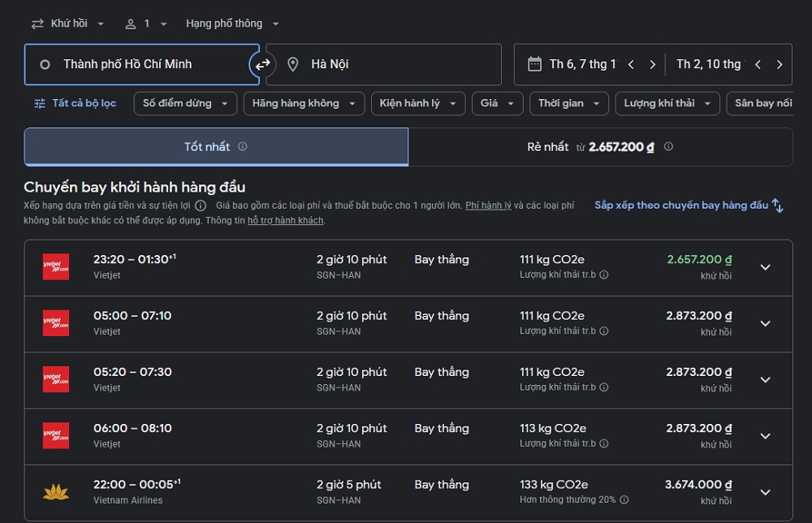Image resolution: width=812 pixels, height=523 pixels.
Task: Click emissions info icon for 06:00 flight
Action: click(604, 443)
